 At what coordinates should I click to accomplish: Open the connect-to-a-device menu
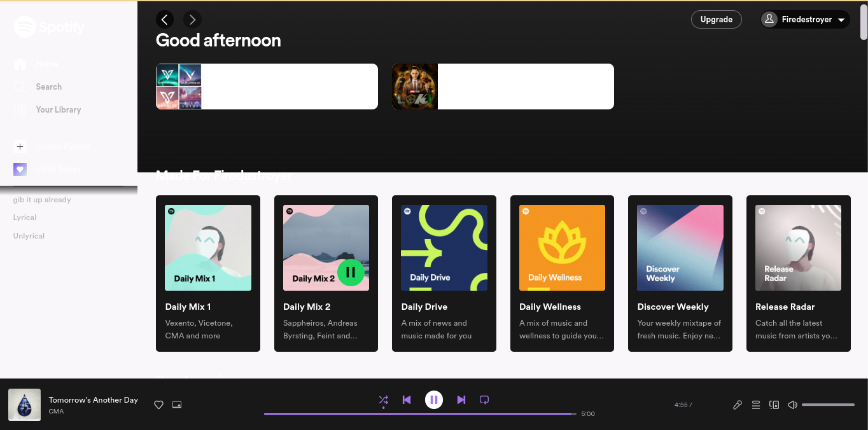tap(774, 405)
